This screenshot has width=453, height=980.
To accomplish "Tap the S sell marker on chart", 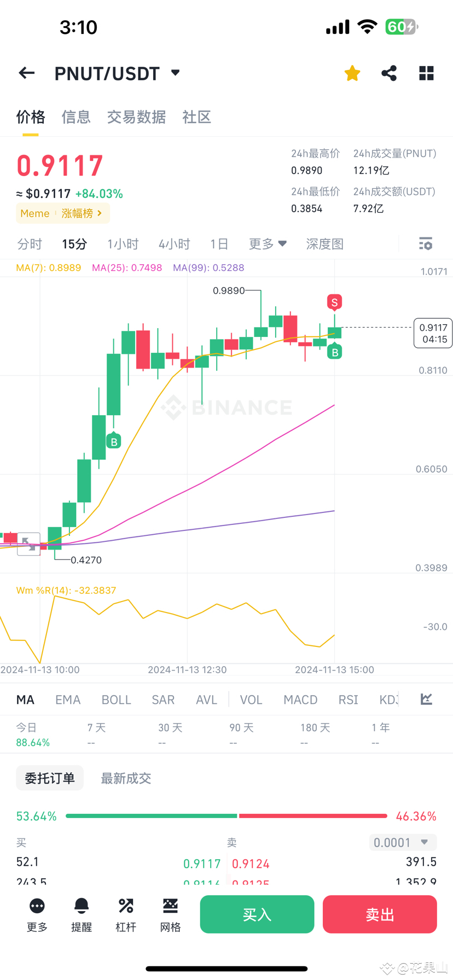I will (334, 302).
